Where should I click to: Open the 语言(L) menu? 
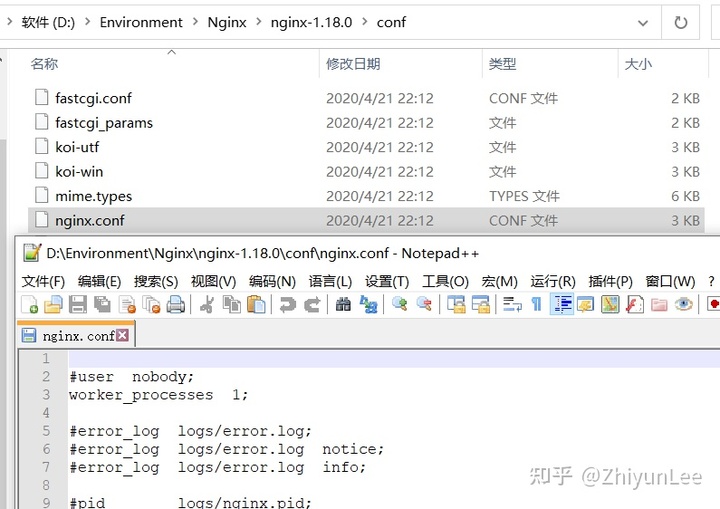tap(330, 281)
